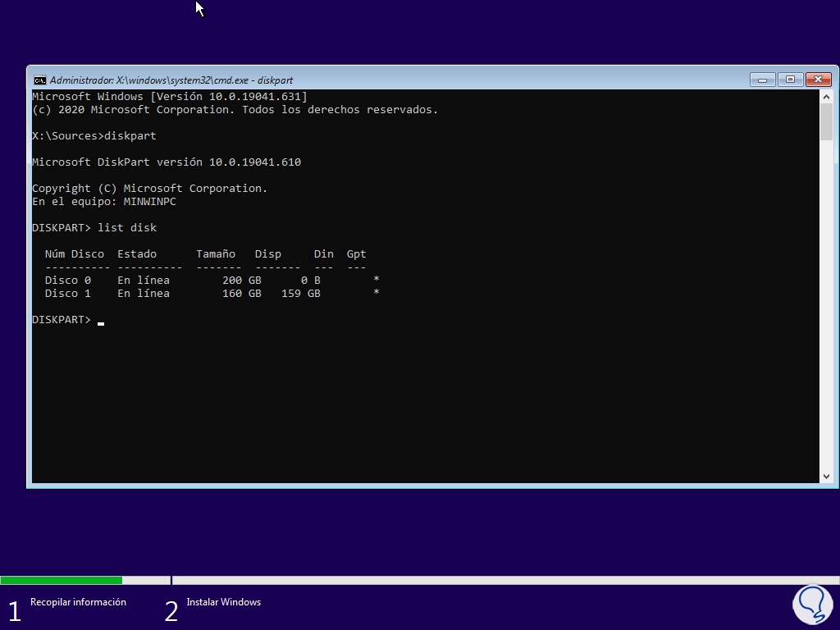Click the scrollbar down arrow
The image size is (840, 630).
click(826, 477)
